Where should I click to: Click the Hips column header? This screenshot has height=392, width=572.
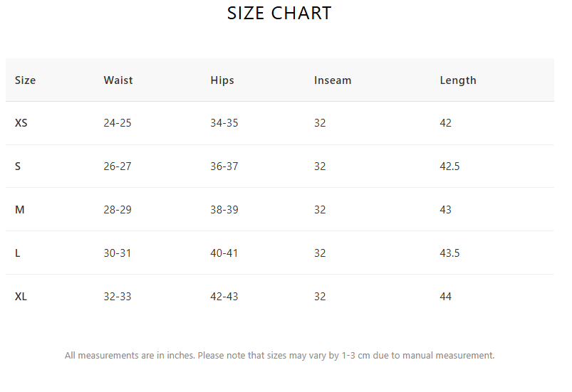click(222, 80)
